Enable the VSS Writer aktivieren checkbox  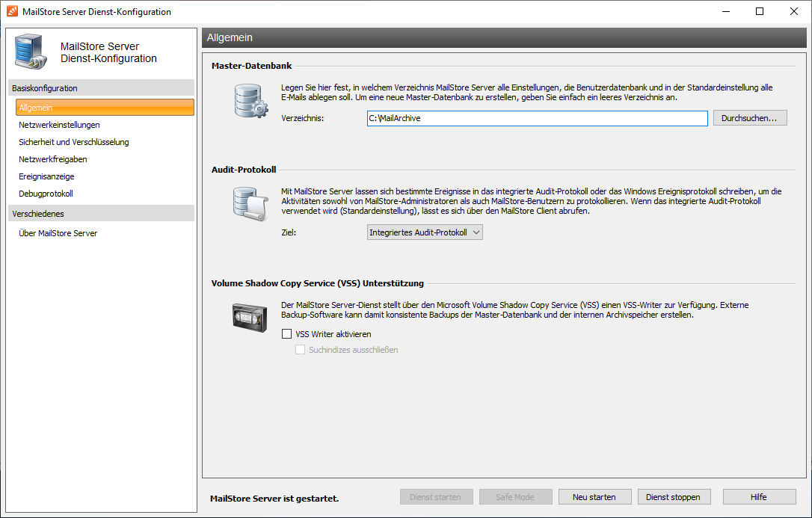point(286,334)
